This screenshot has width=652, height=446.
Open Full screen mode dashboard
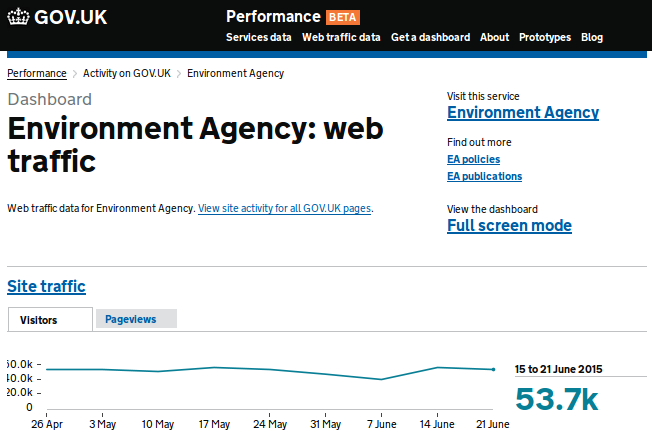(509, 226)
